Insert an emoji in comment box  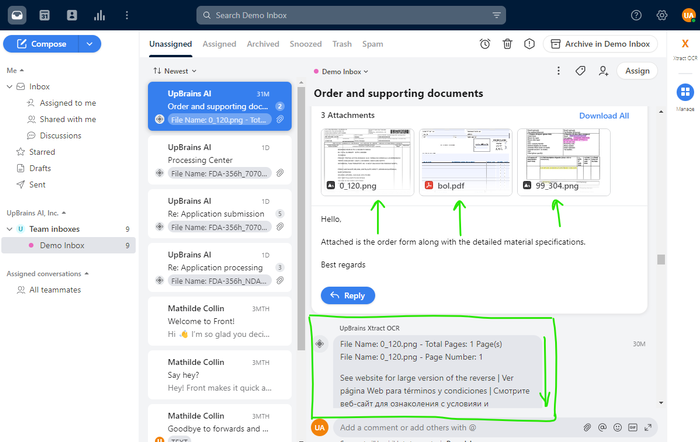click(x=620, y=427)
